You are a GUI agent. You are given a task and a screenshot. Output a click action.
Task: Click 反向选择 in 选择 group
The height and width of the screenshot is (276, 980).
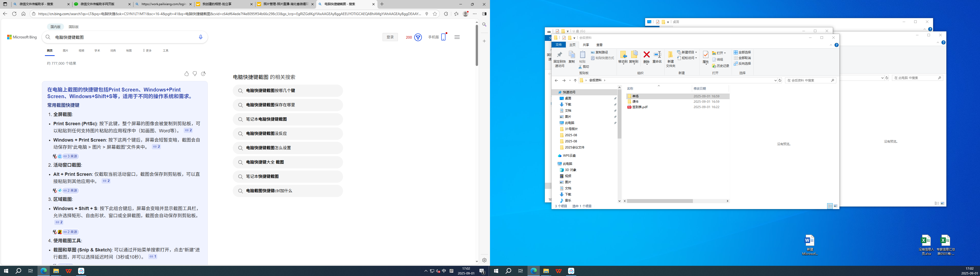click(x=742, y=64)
